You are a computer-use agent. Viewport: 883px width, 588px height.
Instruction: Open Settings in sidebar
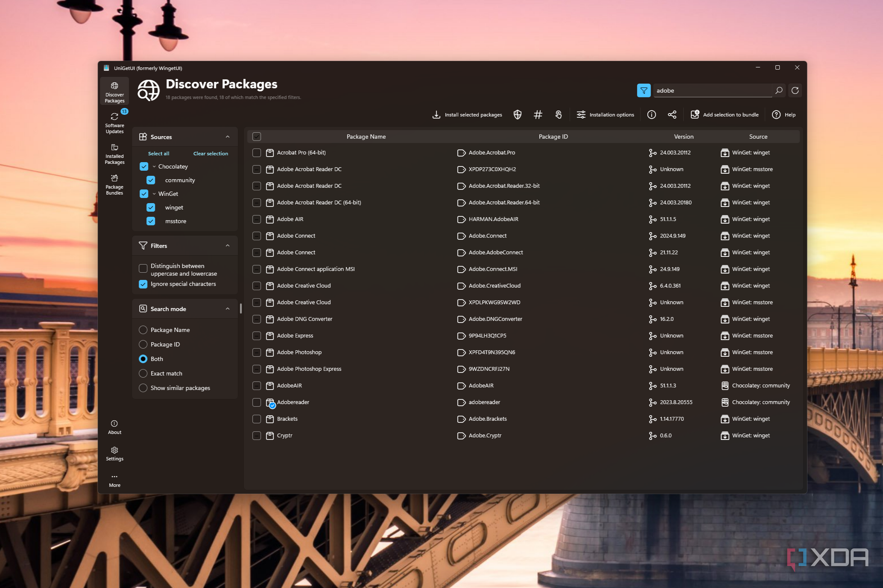(114, 454)
